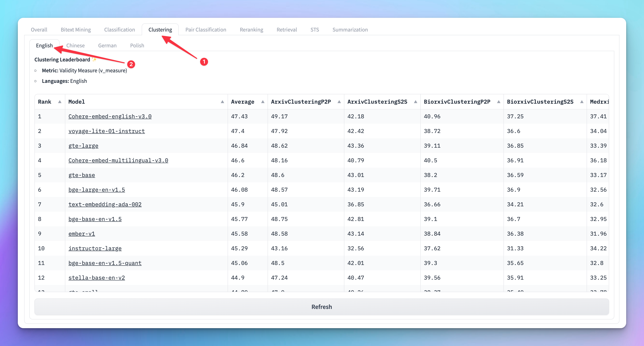Image resolution: width=644 pixels, height=346 pixels.
Task: Sort ArxivClusteringP2P column via arrow icon
Action: [x=339, y=102]
